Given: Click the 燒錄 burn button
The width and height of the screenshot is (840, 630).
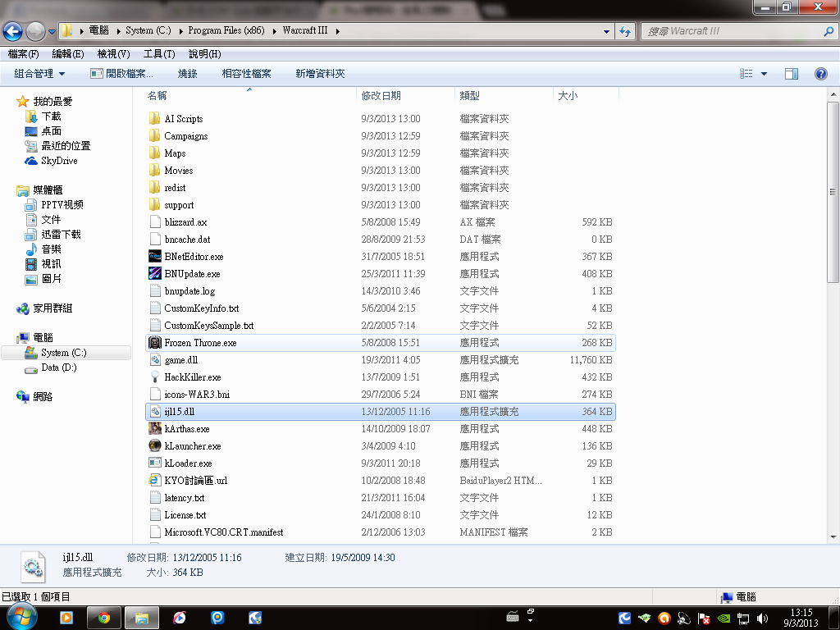Looking at the screenshot, I should coord(188,74).
